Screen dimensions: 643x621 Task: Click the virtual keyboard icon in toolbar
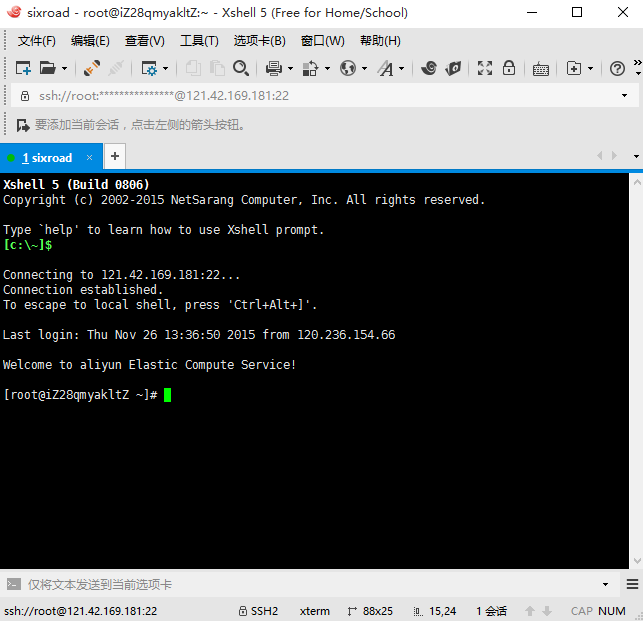(x=540, y=68)
